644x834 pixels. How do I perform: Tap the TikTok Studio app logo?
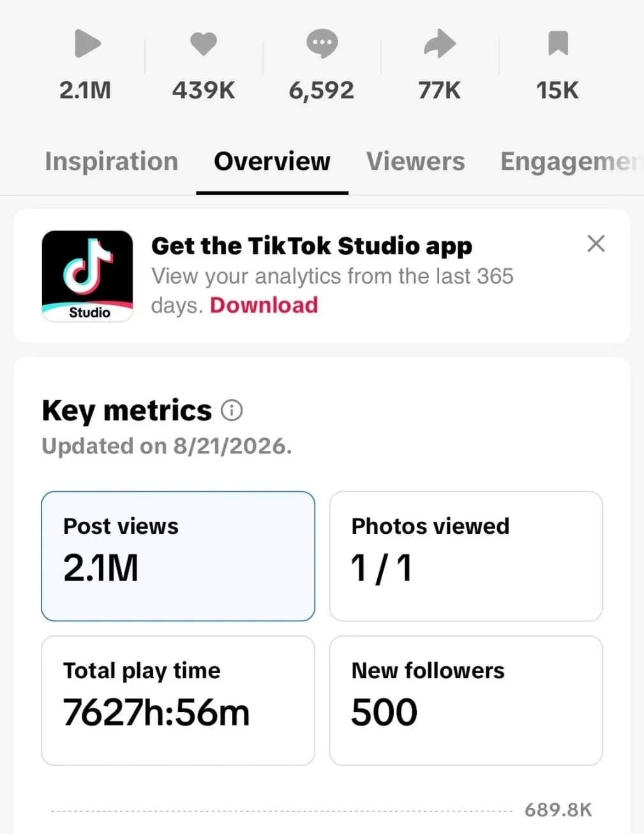click(87, 276)
